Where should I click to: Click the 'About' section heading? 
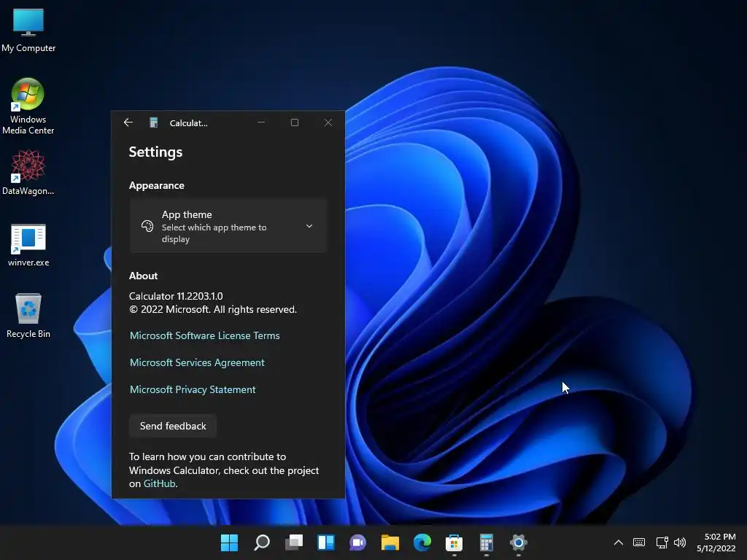point(143,276)
